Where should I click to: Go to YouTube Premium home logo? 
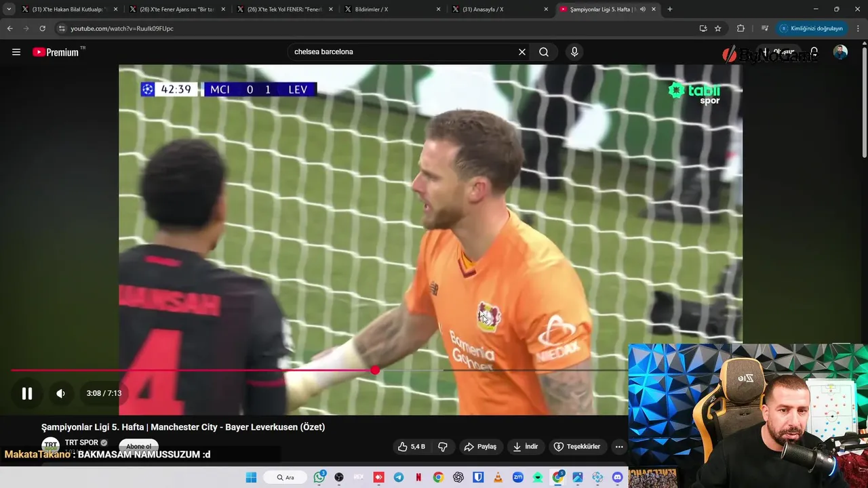tap(56, 52)
